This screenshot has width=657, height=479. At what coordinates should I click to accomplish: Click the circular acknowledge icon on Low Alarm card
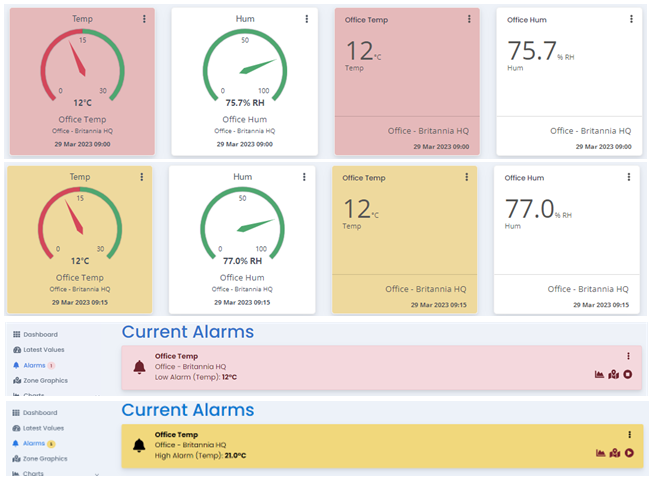pos(628,375)
